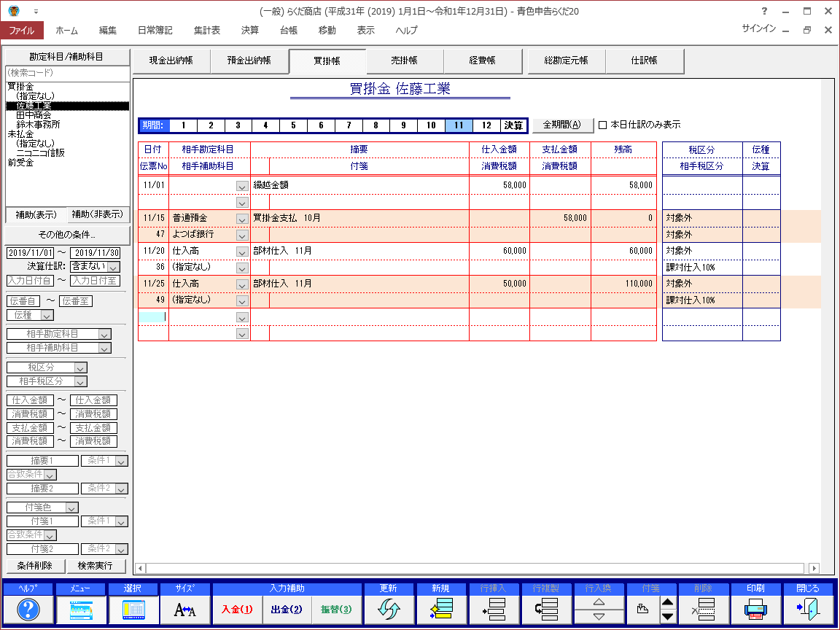The image size is (840, 630).
Task: Click the 行挿入 insert row icon
Action: tap(493, 610)
